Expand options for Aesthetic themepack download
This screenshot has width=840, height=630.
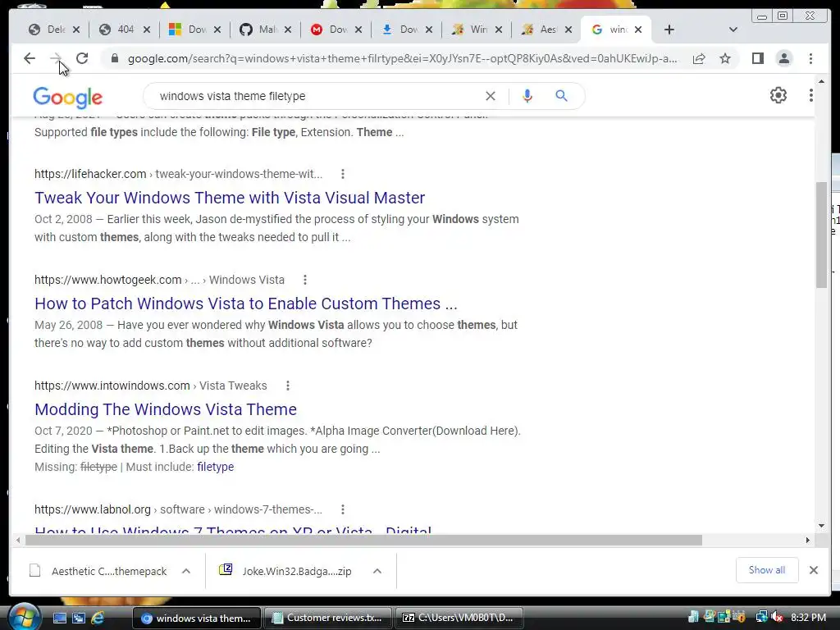coord(186,571)
